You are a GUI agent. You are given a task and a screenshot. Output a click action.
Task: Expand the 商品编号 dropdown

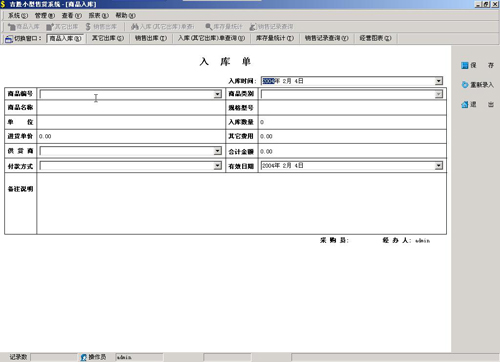[217, 94]
